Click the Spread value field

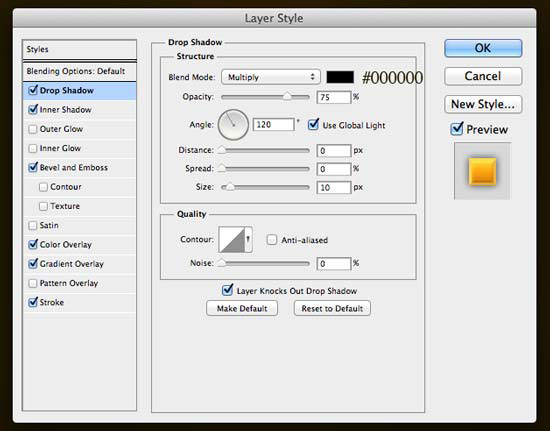click(334, 169)
